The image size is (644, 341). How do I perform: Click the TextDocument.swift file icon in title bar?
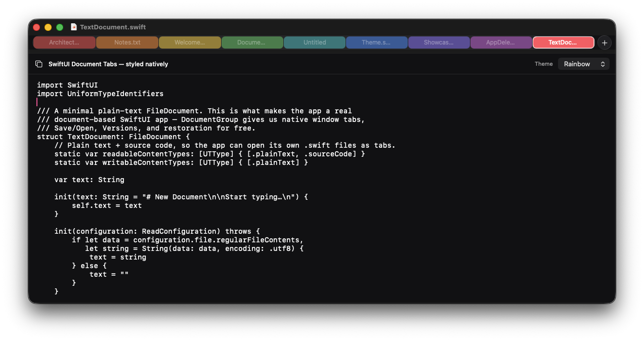(x=74, y=27)
